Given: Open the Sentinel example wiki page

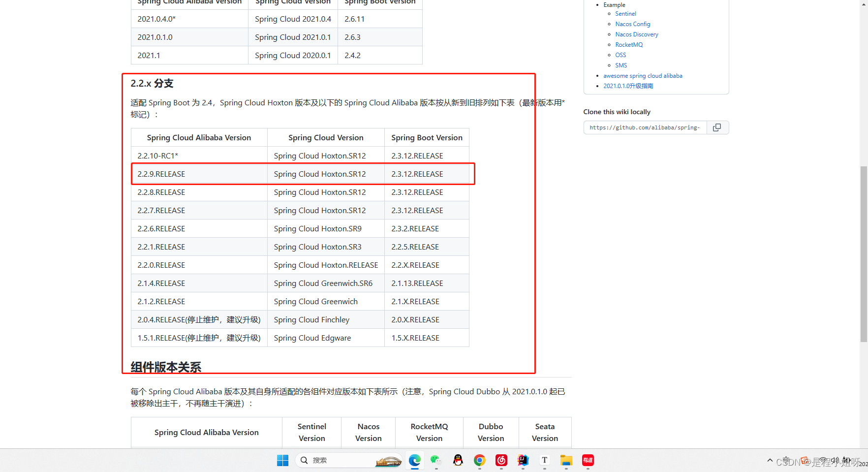Looking at the screenshot, I should click(625, 14).
